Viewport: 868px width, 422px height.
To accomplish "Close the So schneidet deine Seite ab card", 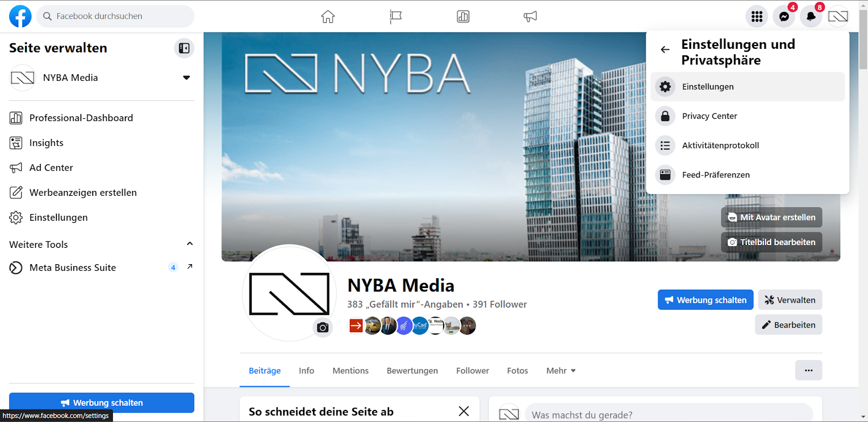I will 464,411.
